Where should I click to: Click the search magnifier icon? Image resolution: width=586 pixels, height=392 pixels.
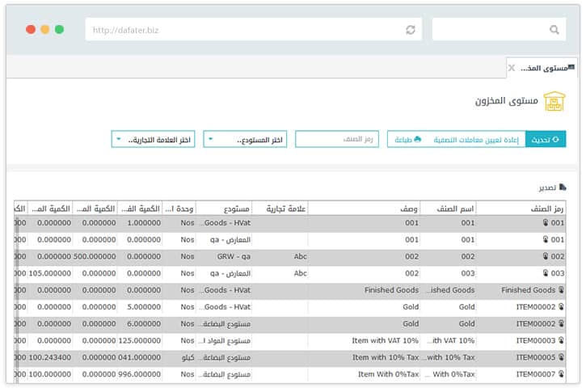[x=554, y=30]
